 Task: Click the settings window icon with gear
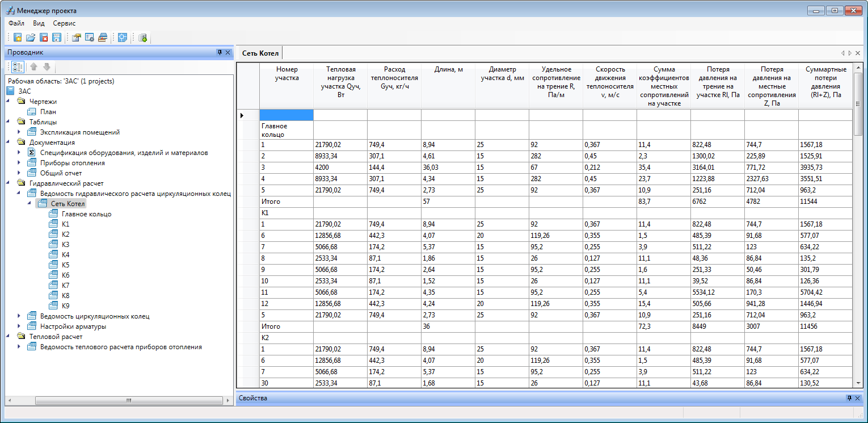[89, 37]
